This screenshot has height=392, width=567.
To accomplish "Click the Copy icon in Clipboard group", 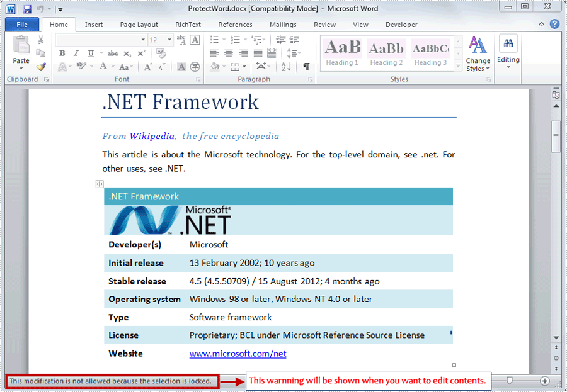I will click(40, 53).
